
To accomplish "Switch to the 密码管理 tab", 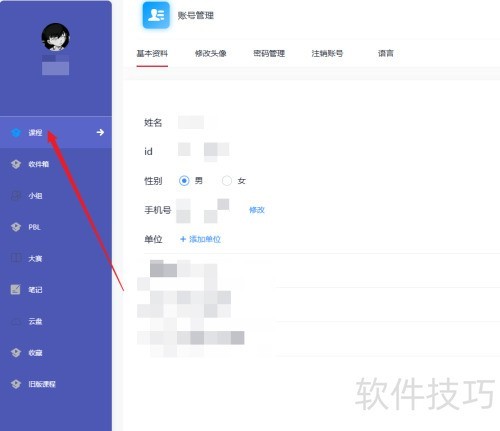I will point(269,53).
